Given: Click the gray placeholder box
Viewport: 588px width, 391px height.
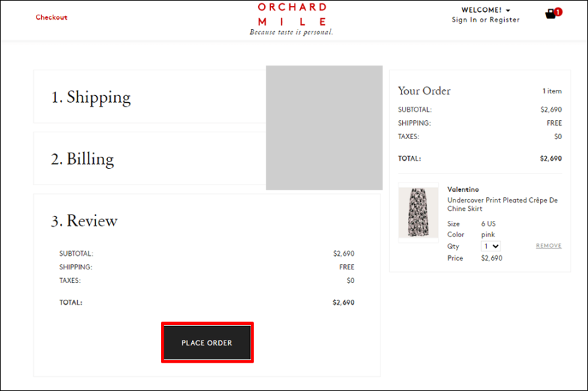Looking at the screenshot, I should click(x=324, y=128).
